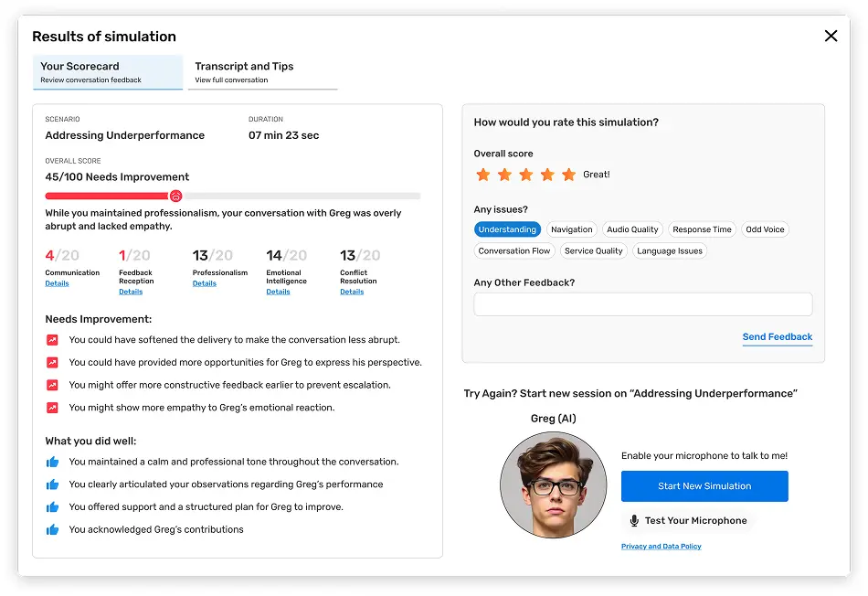Click the trend icon beside more empathy tip
Screen dimensions: 868x596
52,408
